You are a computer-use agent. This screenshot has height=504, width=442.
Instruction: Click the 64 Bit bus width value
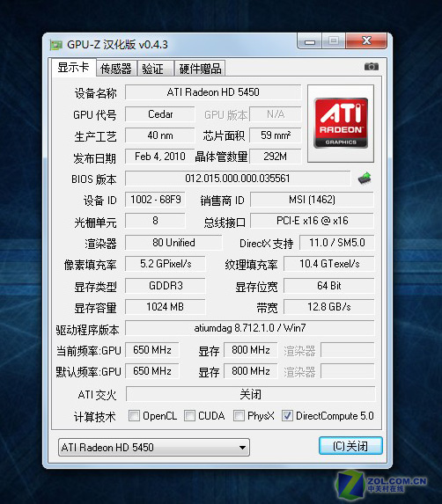[x=329, y=286]
